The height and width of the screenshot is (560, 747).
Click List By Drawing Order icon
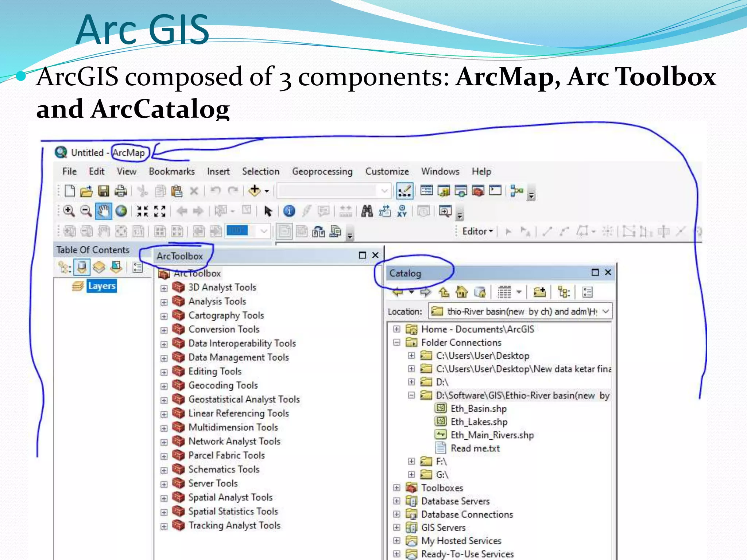(x=64, y=268)
